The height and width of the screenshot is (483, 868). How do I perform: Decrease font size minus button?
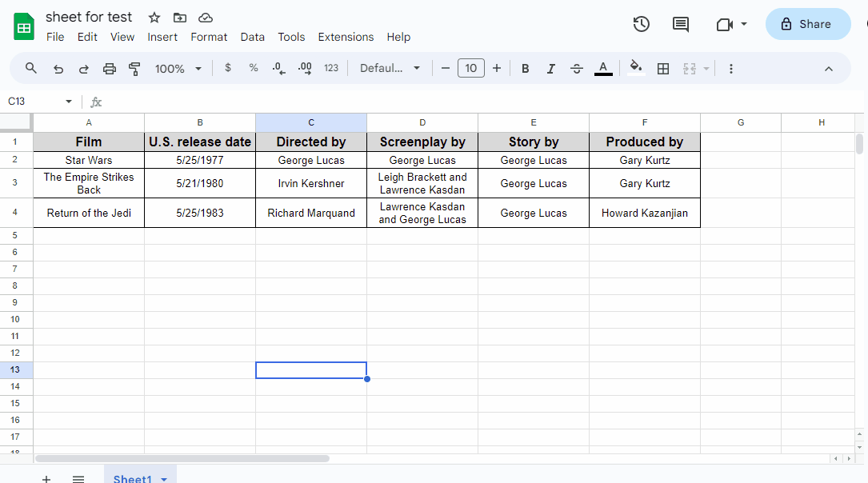[445, 68]
